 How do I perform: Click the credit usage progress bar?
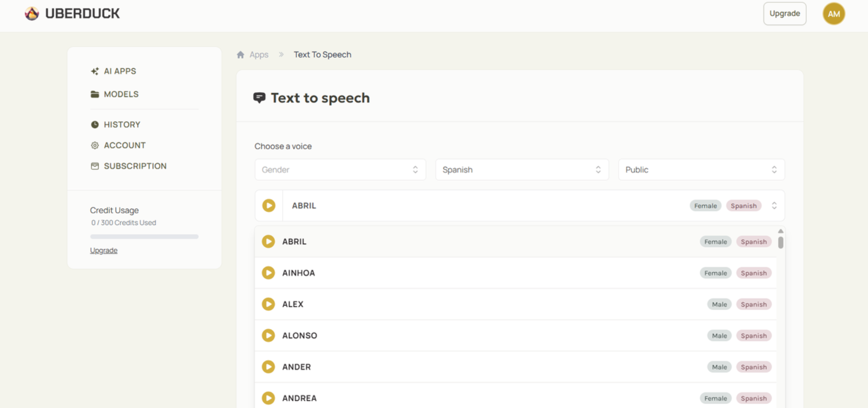(x=144, y=237)
